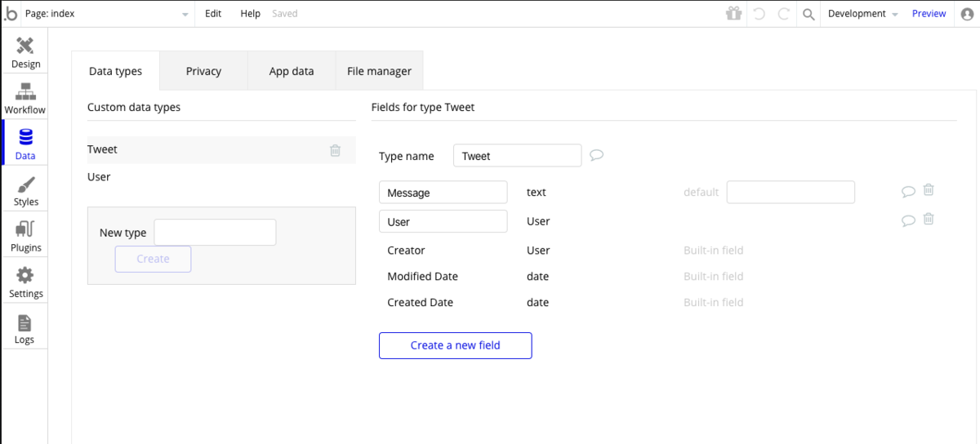
Task: Open Styles from the sidebar
Action: point(25,189)
